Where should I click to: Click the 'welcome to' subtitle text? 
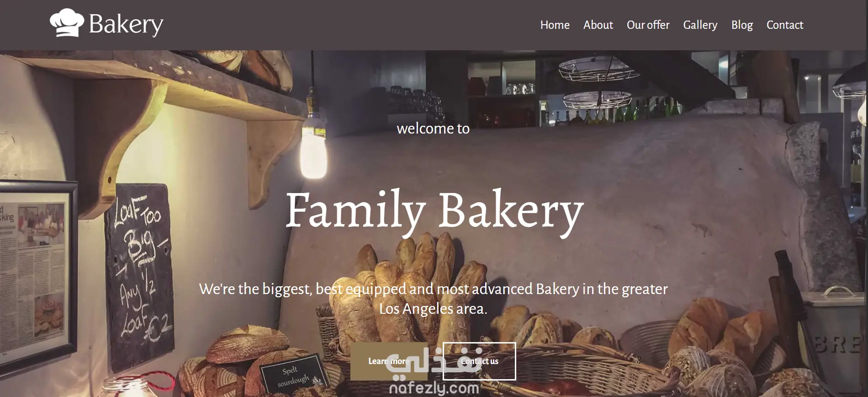(433, 129)
